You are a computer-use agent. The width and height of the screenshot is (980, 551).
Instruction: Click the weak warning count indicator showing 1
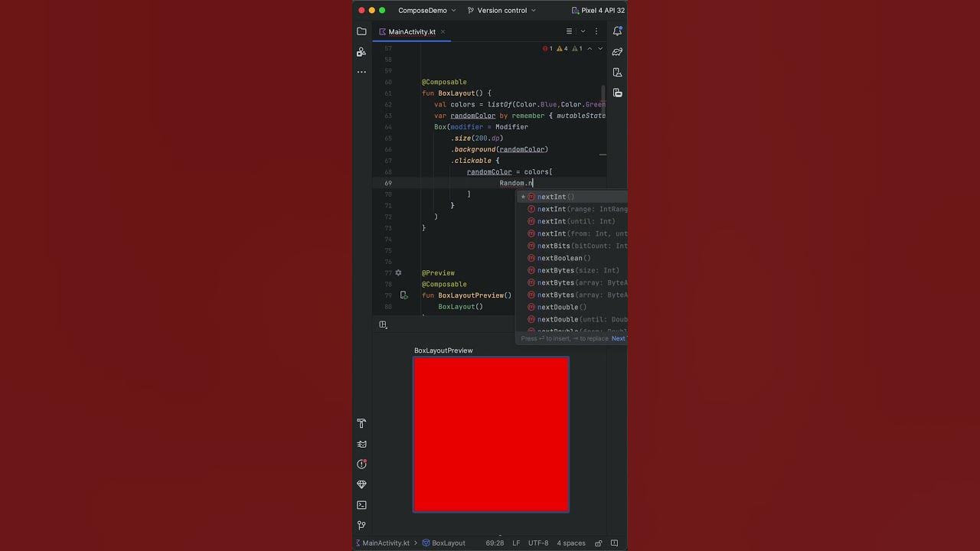pyautogui.click(x=577, y=49)
